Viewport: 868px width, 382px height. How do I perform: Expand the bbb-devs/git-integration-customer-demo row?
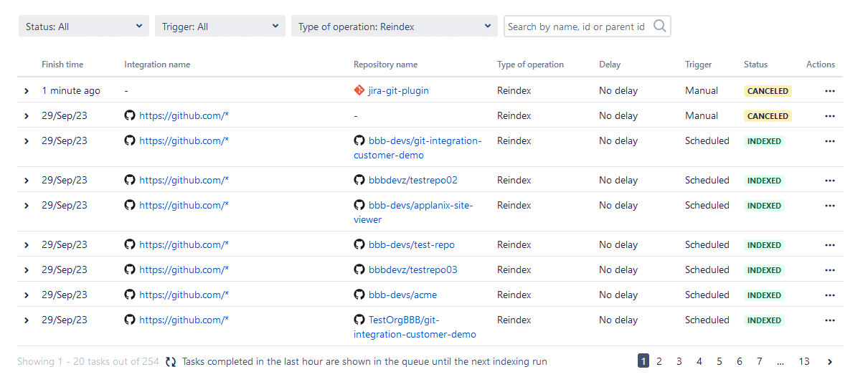click(27, 141)
